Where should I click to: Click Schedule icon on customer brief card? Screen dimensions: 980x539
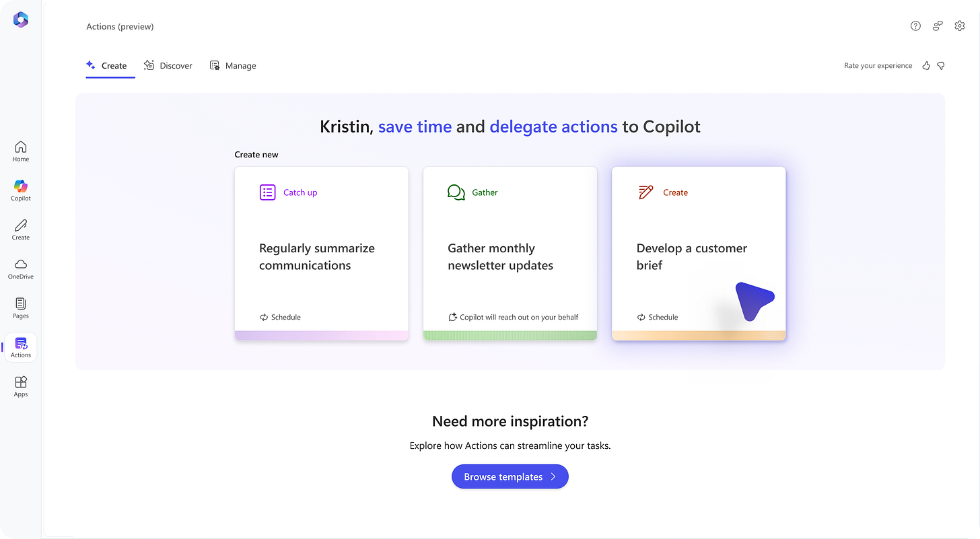[x=641, y=317]
